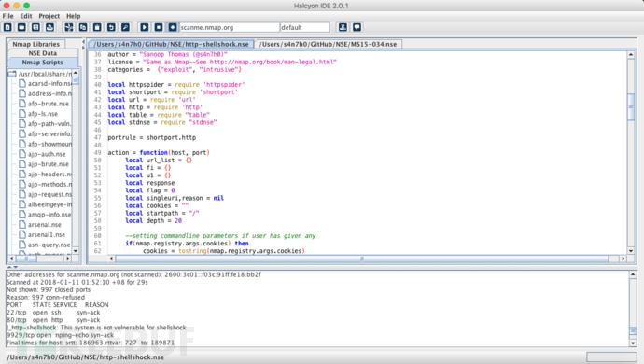Viewport: 644px width, 364px height.
Task: Select ajp-auth.nse in script tree
Action: 42,154
